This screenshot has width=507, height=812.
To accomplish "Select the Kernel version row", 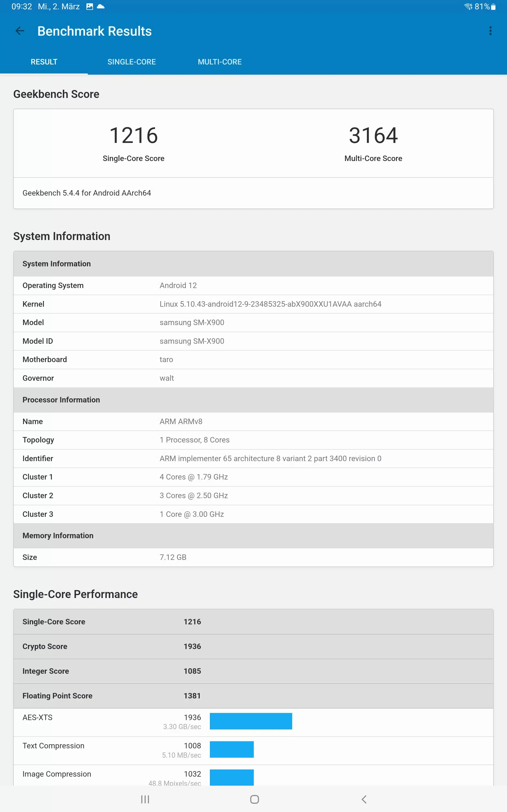I will pyautogui.click(x=253, y=304).
